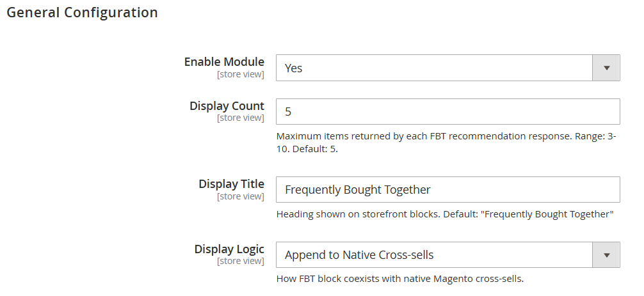Click the Enable Module field label
The image size is (644, 296).
point(224,62)
